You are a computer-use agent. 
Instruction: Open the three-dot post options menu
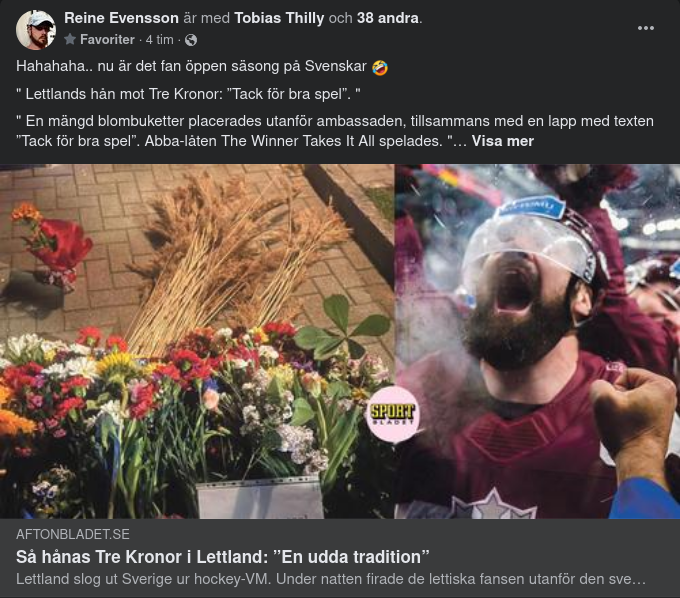(x=646, y=28)
